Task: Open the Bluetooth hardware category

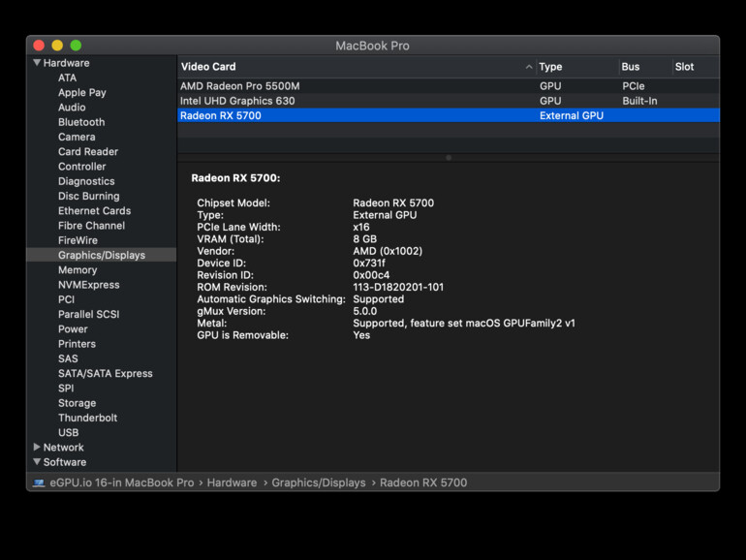Action: click(81, 122)
